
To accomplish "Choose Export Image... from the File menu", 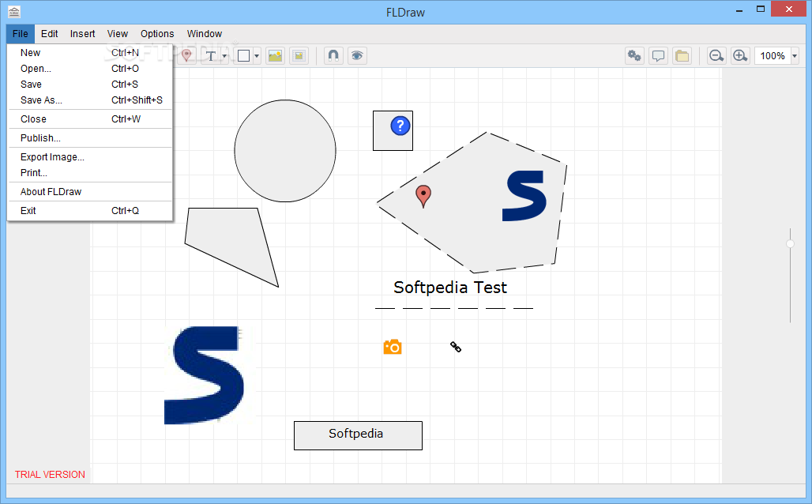I will click(x=90, y=157).
